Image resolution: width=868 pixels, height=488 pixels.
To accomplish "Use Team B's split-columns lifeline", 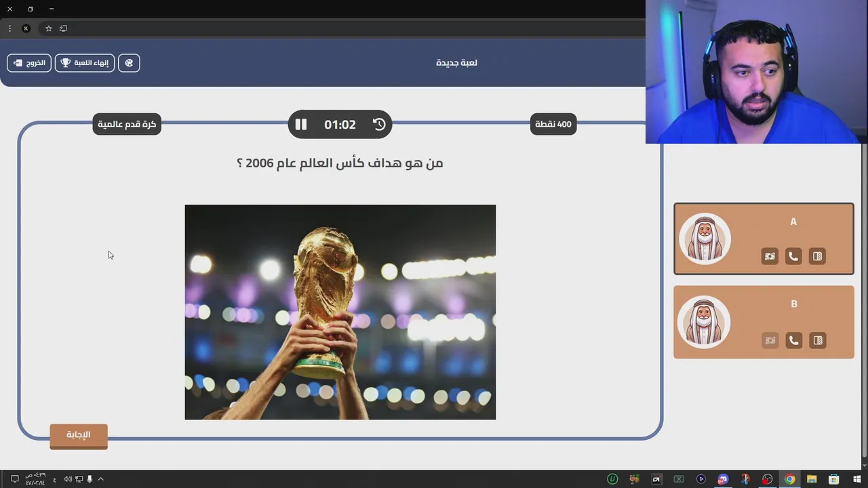I will 817,340.
